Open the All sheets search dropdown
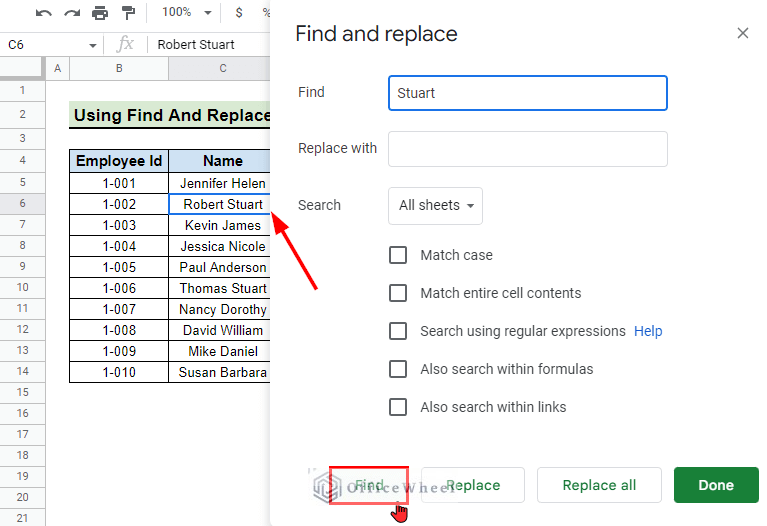The height and width of the screenshot is (526, 767). click(x=435, y=205)
